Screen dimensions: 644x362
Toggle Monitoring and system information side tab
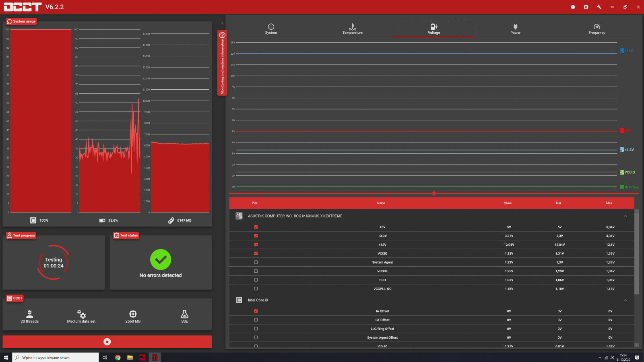[222, 63]
